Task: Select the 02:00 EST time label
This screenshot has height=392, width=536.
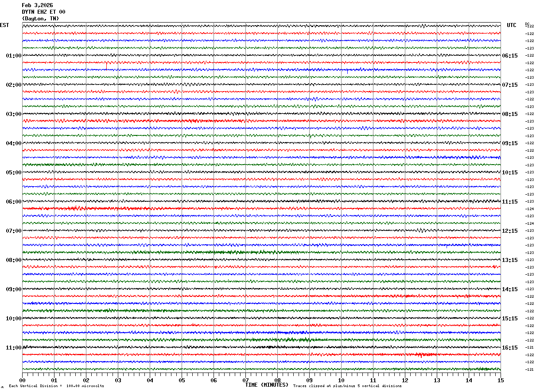Action: [x=14, y=85]
